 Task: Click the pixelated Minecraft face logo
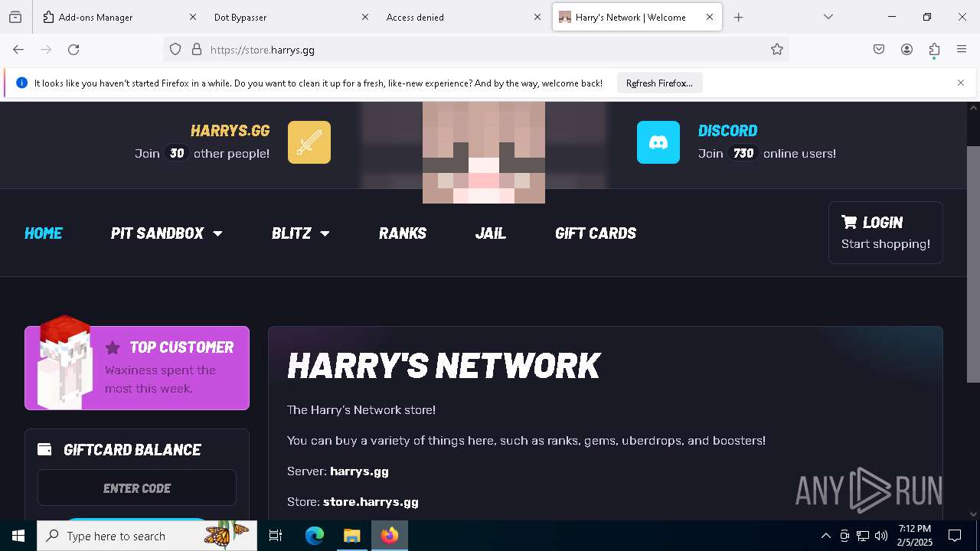484,153
